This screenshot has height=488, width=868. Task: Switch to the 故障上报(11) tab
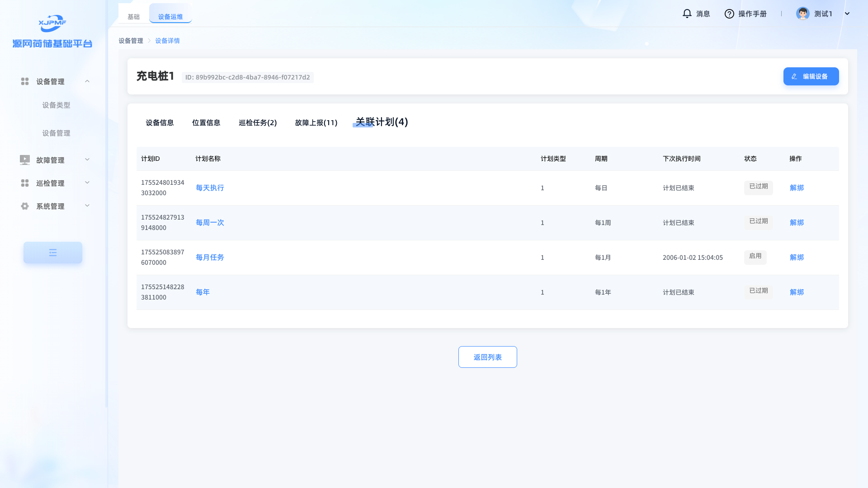point(316,122)
